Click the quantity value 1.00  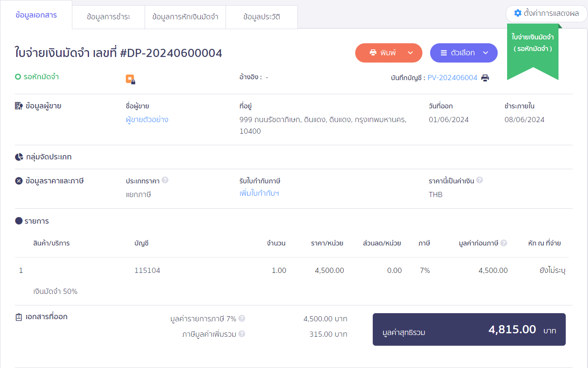tap(279, 270)
